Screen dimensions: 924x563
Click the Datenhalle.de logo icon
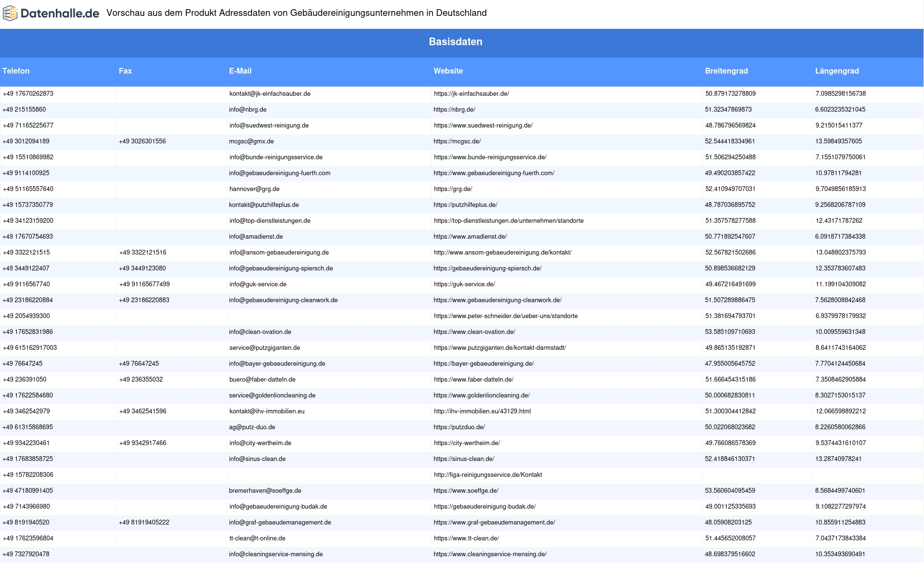tap(10, 13)
